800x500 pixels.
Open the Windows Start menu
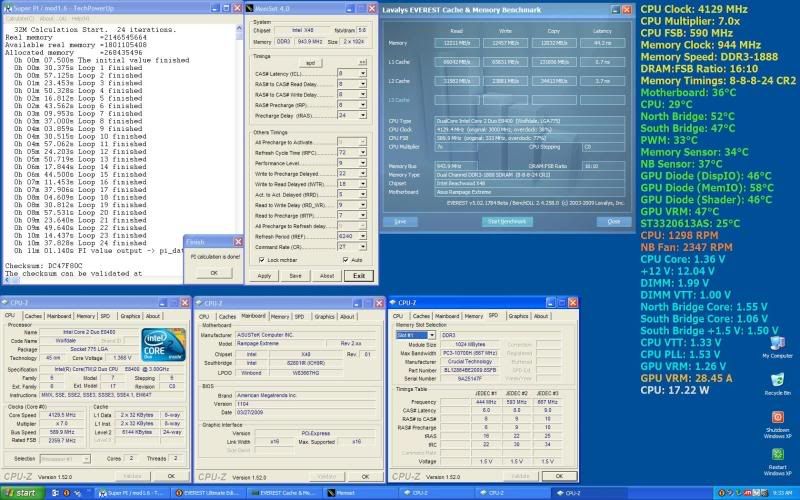20,493
